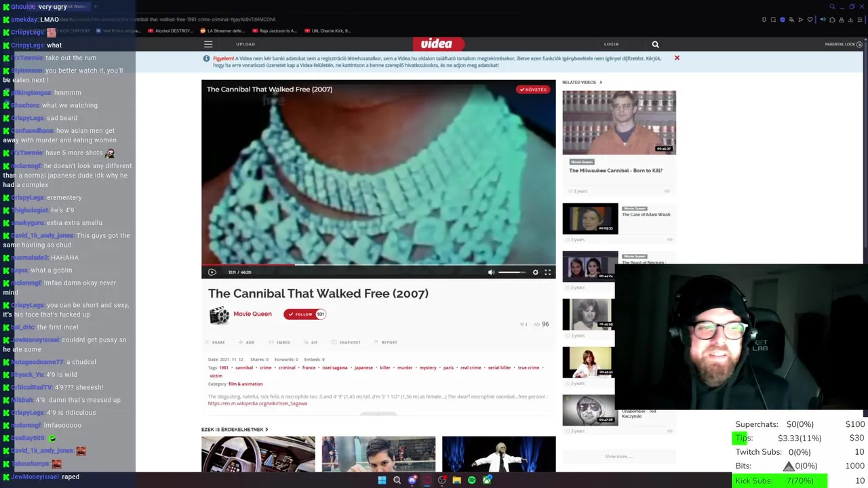
Task: Open the video player settings gear
Action: coord(536,272)
